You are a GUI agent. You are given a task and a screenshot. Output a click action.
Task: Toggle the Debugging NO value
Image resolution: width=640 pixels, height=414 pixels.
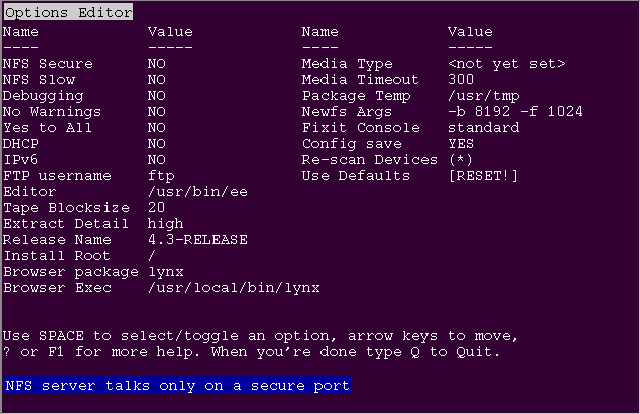[x=156, y=96]
